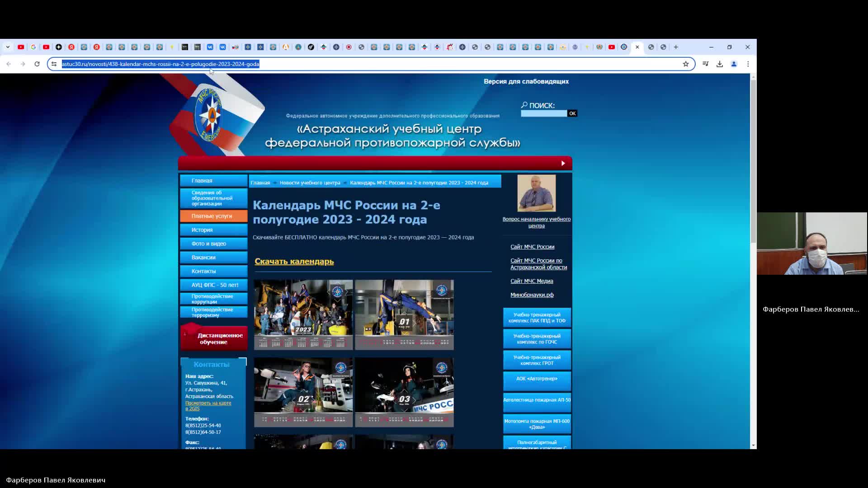
Task: Open the 01 January calendar thumbnail
Action: coord(404,314)
